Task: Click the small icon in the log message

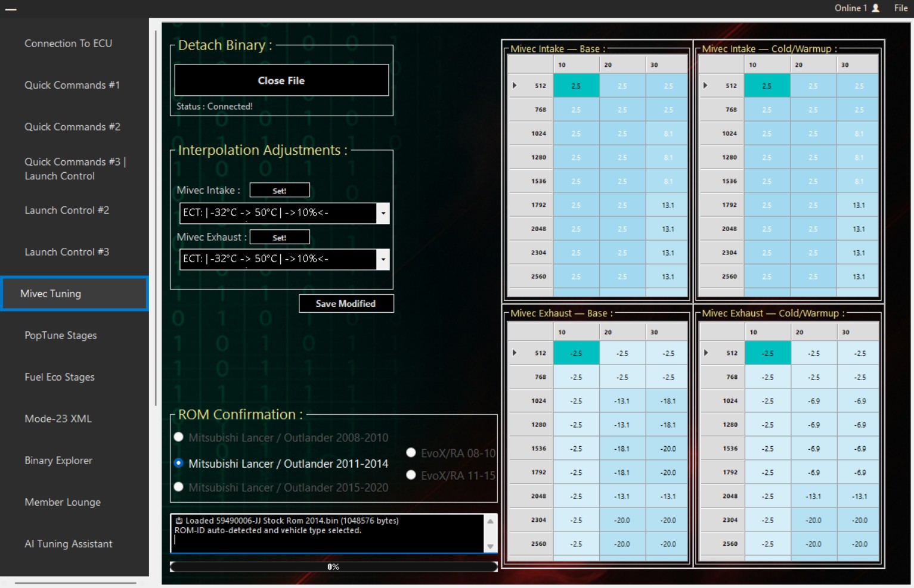Action: point(179,521)
